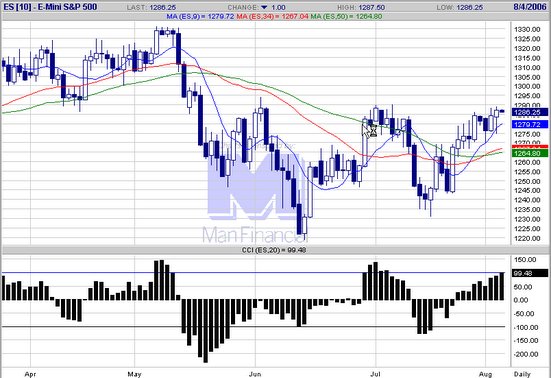
Task: Click the -200.00 CCI axis label
Action: [525, 354]
